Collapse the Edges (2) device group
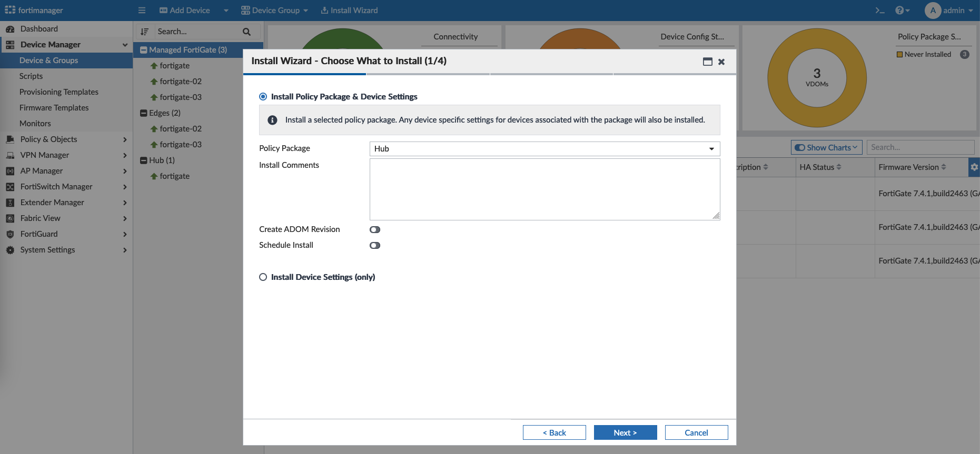Screen dimensions: 980x454 143,113
